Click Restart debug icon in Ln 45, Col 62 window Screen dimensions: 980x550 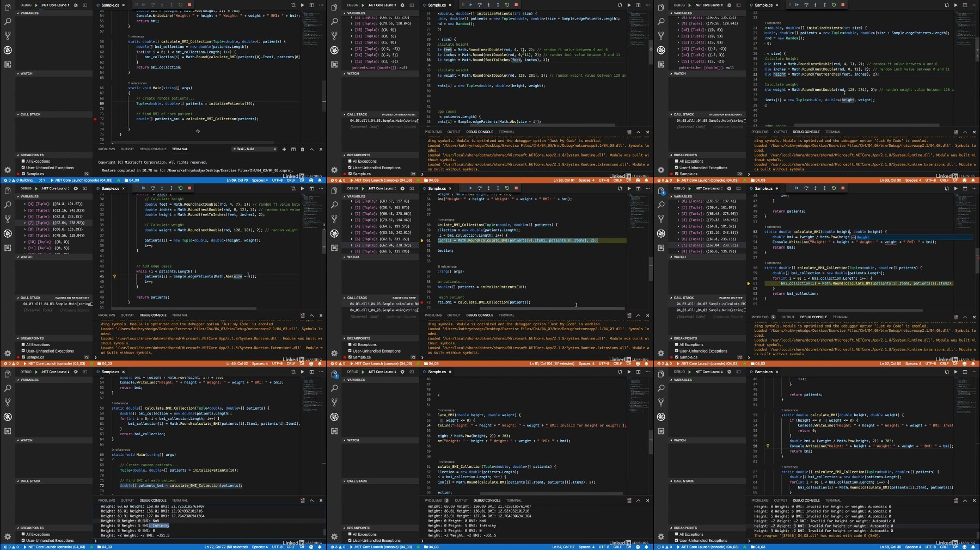pyautogui.click(x=180, y=188)
